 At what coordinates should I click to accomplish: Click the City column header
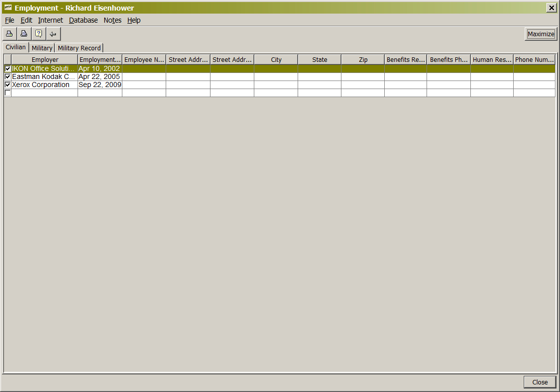(x=276, y=59)
